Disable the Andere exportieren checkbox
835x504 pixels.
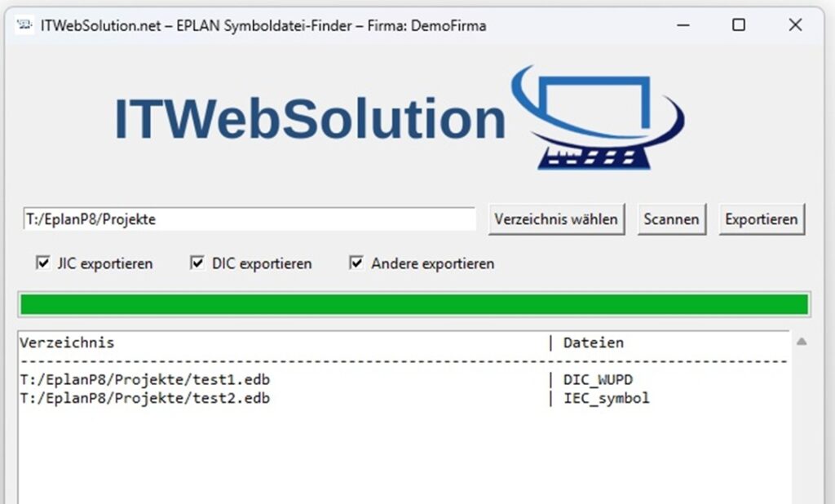click(356, 263)
